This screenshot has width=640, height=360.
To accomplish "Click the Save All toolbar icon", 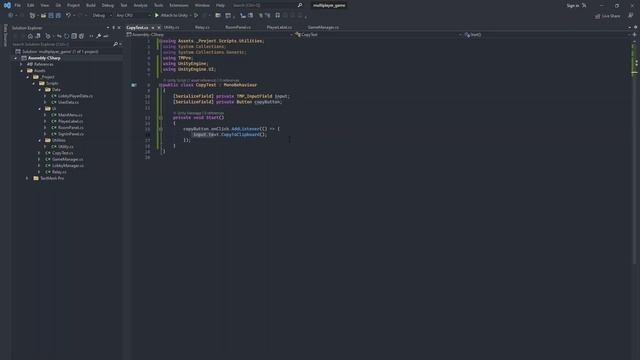I will point(58,15).
